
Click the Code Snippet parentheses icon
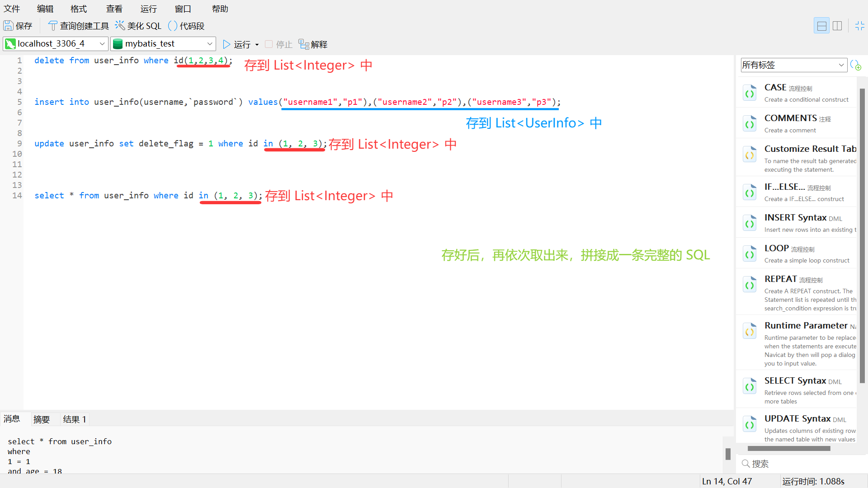coord(173,26)
